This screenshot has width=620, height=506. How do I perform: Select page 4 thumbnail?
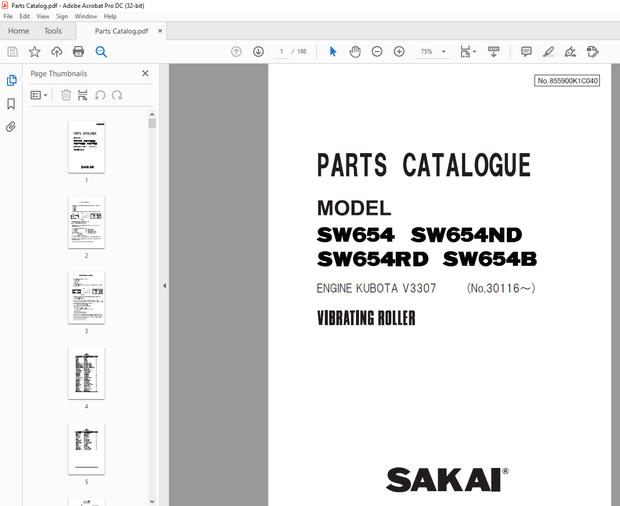click(87, 374)
